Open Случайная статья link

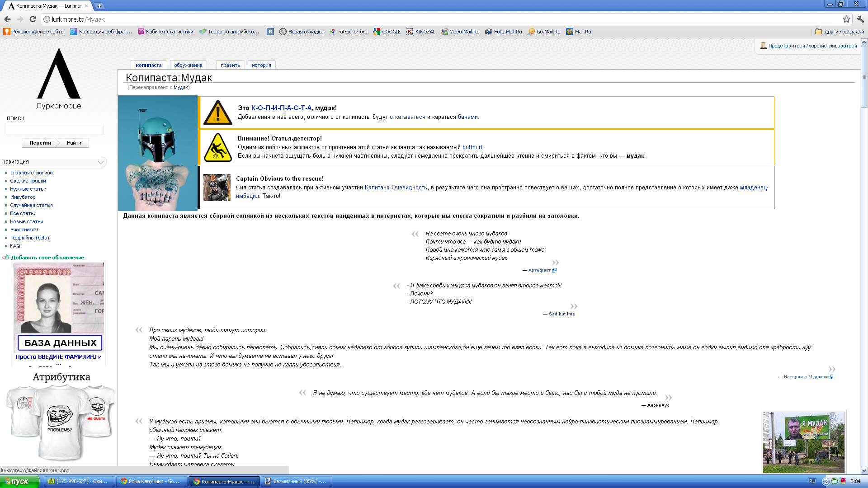[x=32, y=205]
